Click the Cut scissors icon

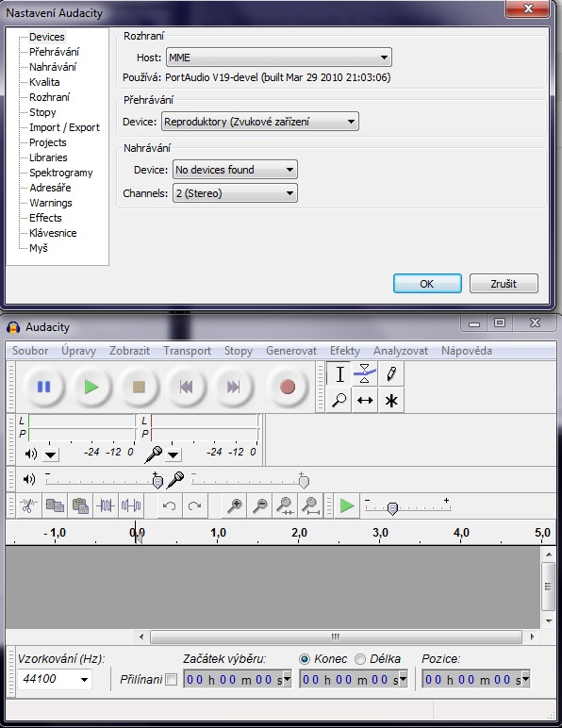[x=29, y=505]
